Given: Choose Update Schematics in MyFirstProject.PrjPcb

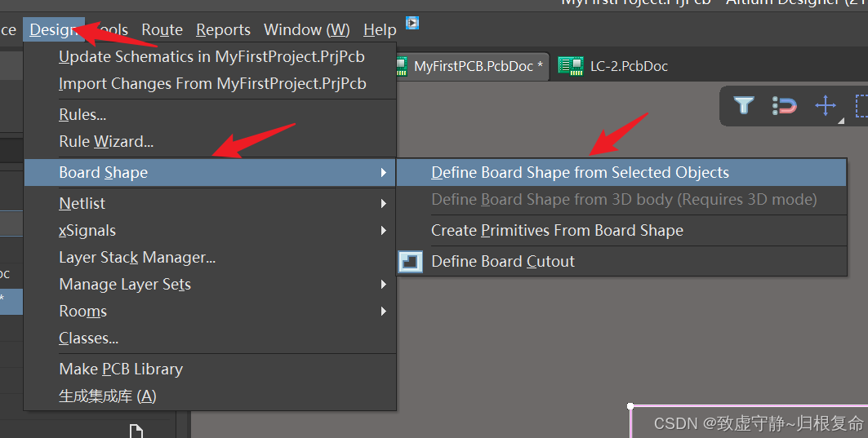Looking at the screenshot, I should click(x=211, y=57).
